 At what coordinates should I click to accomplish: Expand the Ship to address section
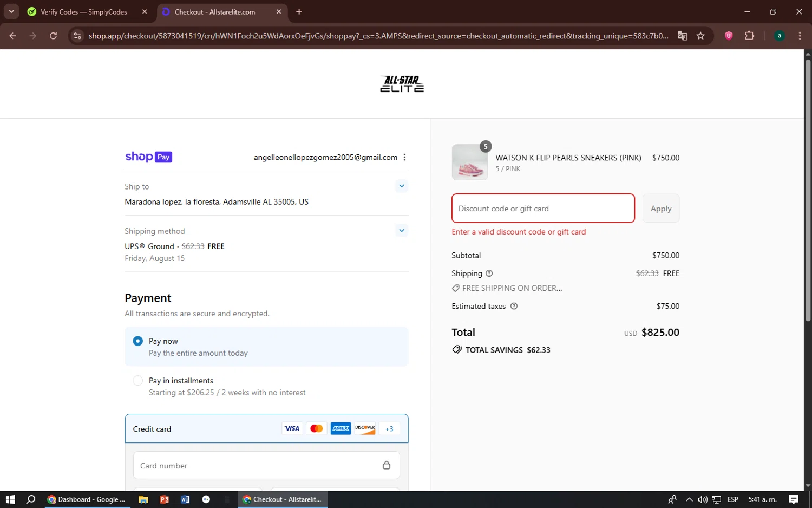402,186
